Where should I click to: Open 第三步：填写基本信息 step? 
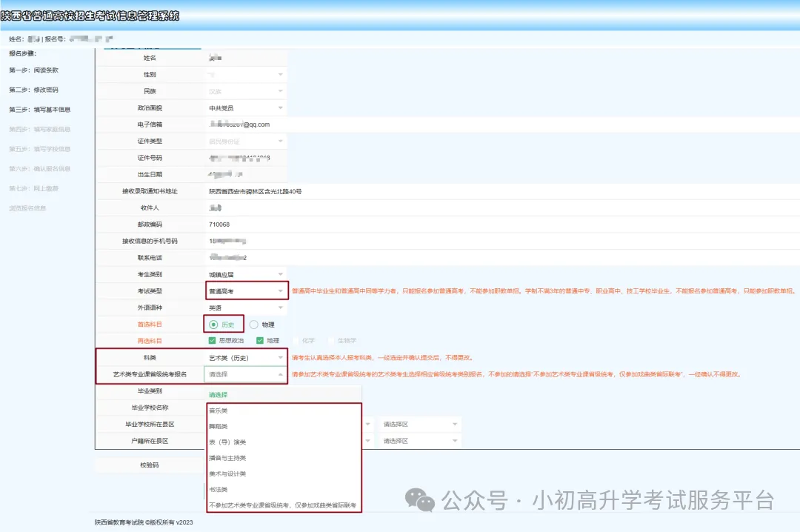(40, 110)
